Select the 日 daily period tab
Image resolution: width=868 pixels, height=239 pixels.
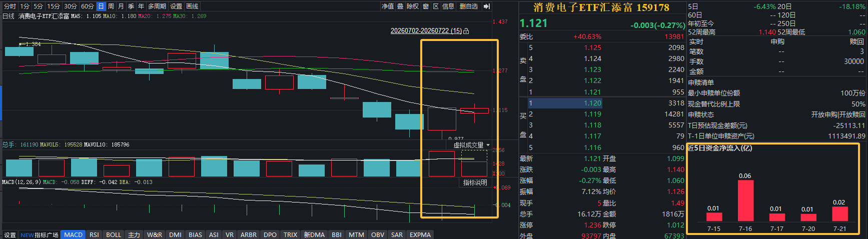tap(101, 6)
